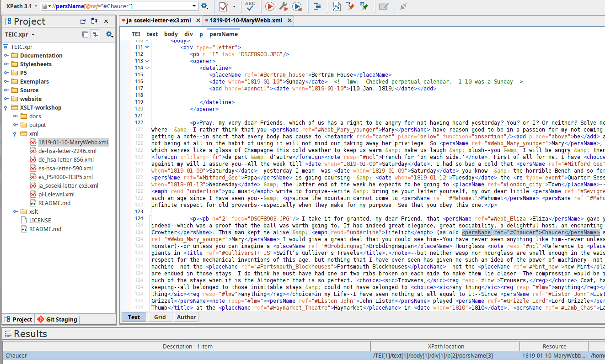Click the Validate document checkmark icon
The width and height of the screenshot is (605, 364).
[x=224, y=6]
